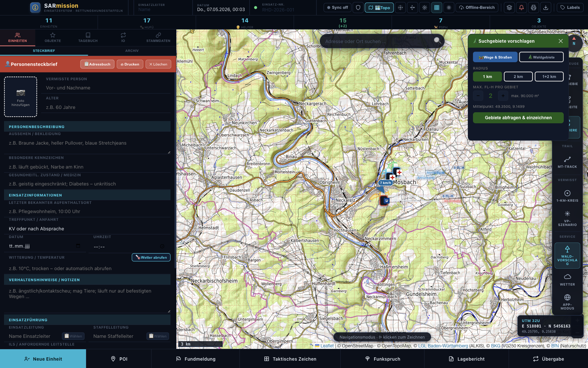Select the MT-Track trail tool

567,162
